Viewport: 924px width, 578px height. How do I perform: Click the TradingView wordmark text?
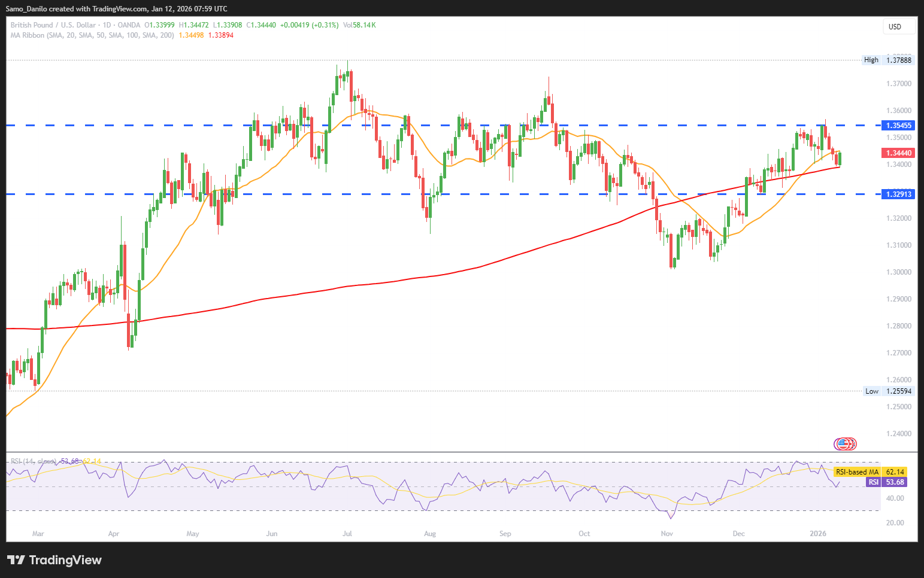coord(65,560)
